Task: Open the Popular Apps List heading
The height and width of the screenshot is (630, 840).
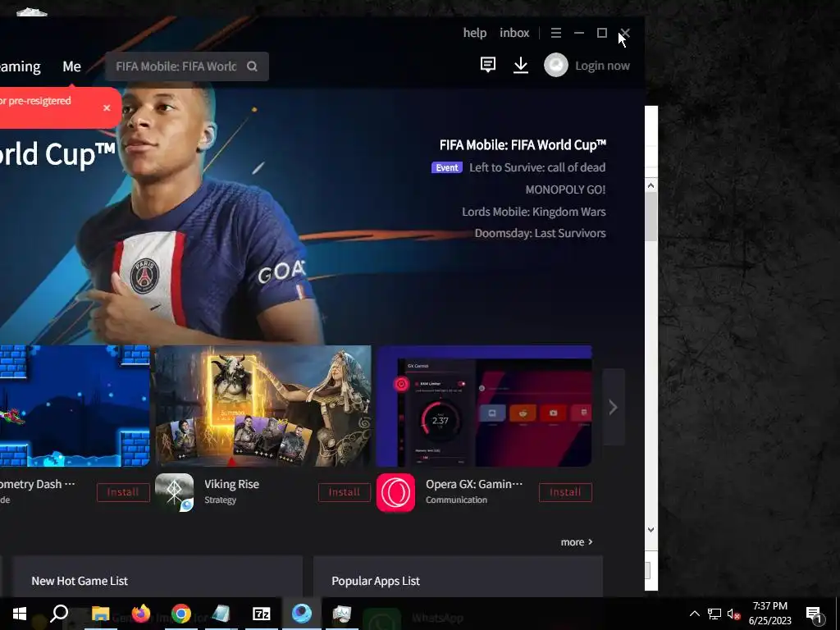Action: pos(376,581)
